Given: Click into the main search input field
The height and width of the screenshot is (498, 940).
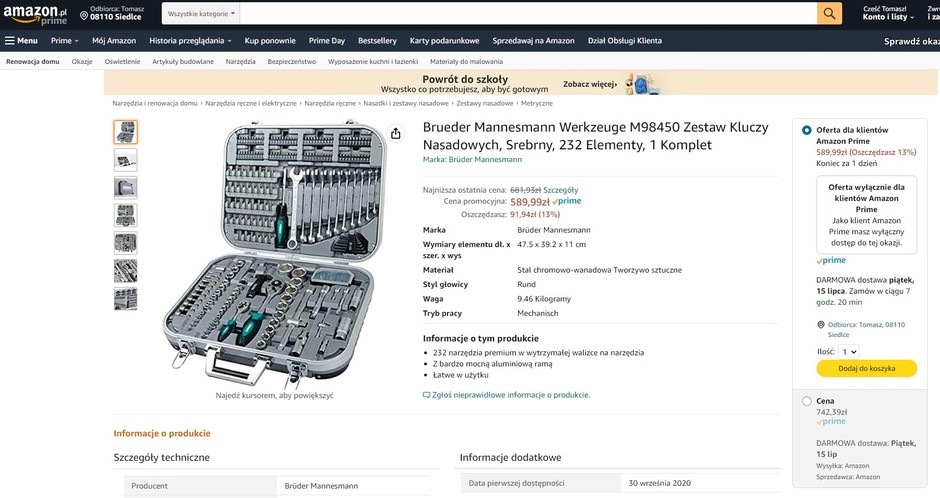Looking at the screenshot, I should [x=528, y=13].
